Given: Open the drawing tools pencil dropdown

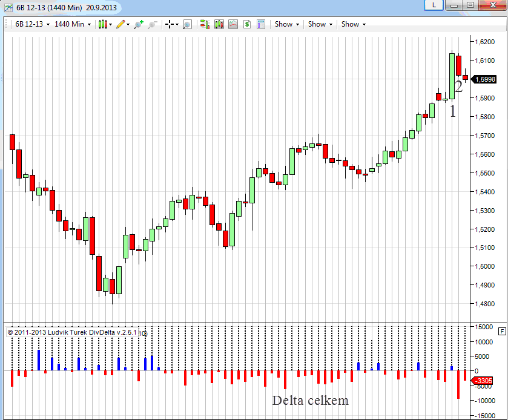Looking at the screenshot, I should [x=123, y=24].
